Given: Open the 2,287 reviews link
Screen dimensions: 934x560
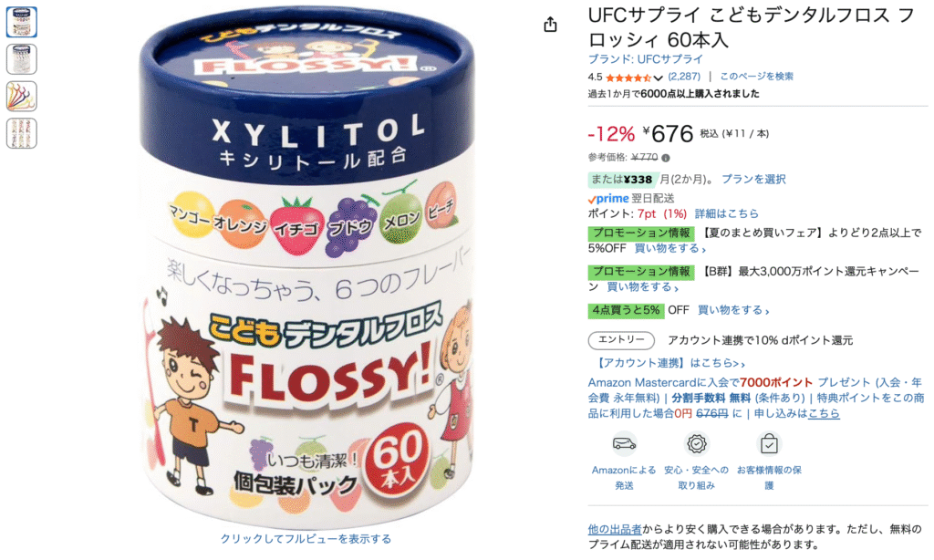Looking at the screenshot, I should (x=684, y=77).
